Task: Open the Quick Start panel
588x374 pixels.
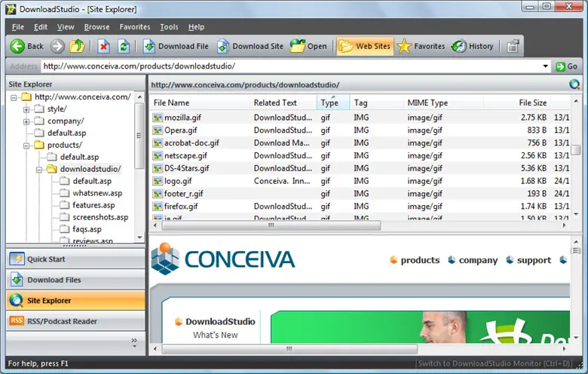Action: click(75, 259)
